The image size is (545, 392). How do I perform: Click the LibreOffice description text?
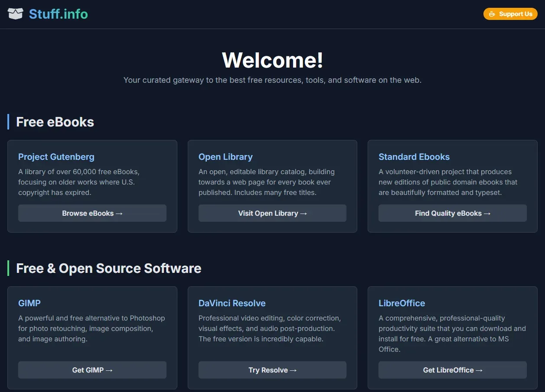pos(452,334)
